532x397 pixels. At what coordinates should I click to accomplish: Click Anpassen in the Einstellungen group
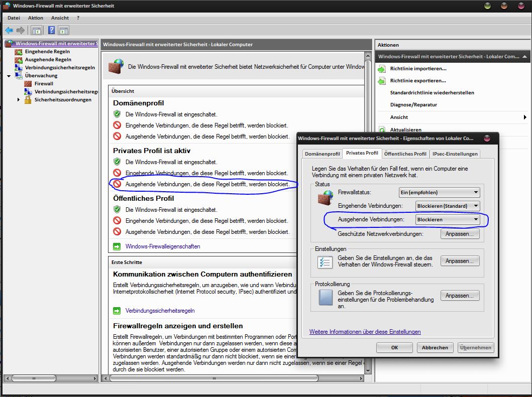pyautogui.click(x=460, y=261)
